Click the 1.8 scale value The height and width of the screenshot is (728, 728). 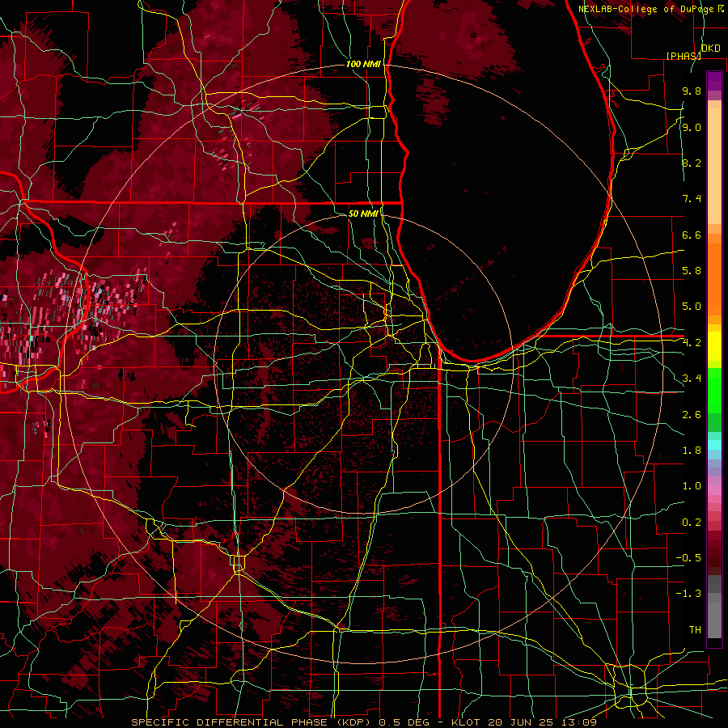(692, 451)
